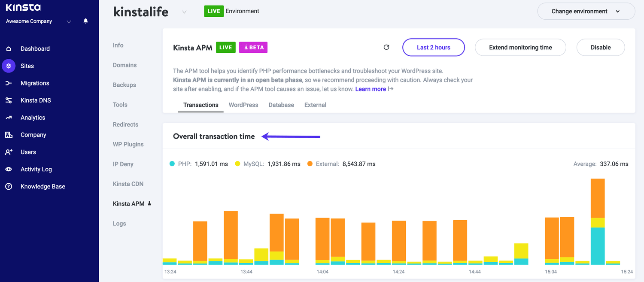Click the MySQL 1,931.86 ms value
The width and height of the screenshot is (644, 282).
pyautogui.click(x=284, y=164)
